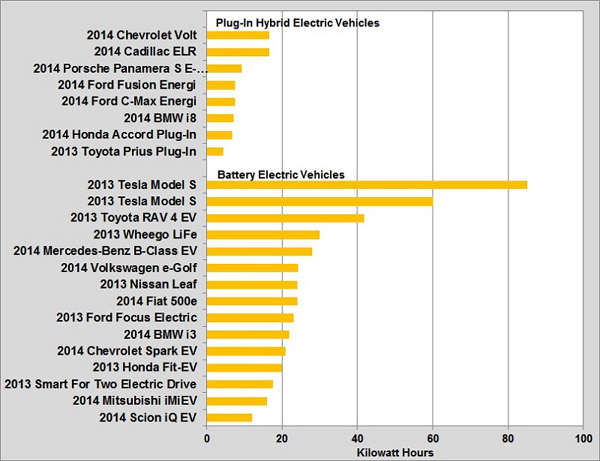The width and height of the screenshot is (600, 461).
Task: Click the 40 axis tick label
Action: 357,438
